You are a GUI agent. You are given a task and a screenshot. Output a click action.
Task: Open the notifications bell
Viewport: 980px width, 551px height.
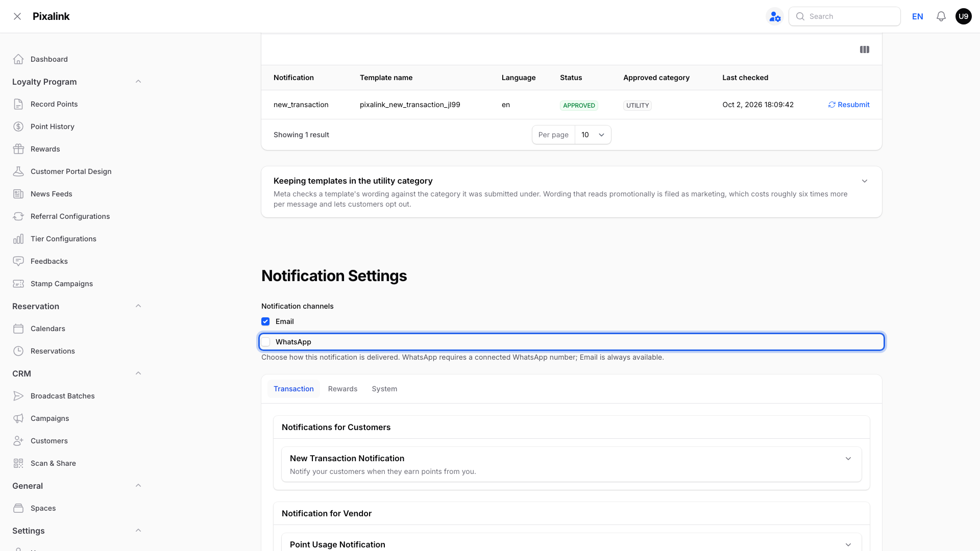click(941, 16)
